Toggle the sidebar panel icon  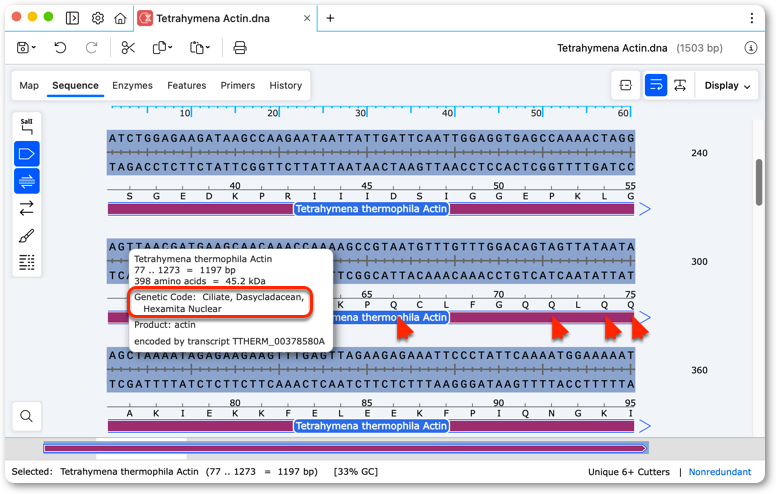pyautogui.click(x=72, y=18)
